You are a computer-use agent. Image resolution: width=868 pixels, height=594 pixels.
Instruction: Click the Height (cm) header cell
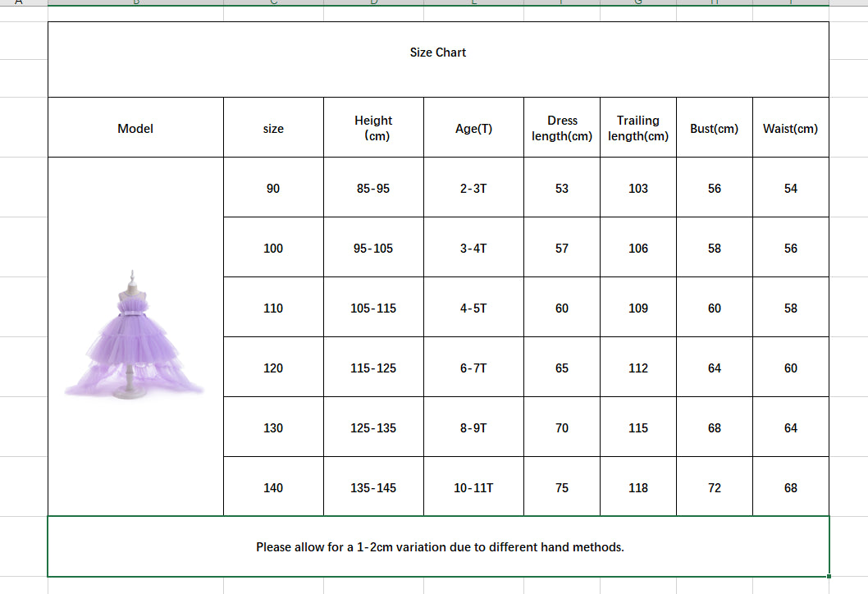click(373, 128)
